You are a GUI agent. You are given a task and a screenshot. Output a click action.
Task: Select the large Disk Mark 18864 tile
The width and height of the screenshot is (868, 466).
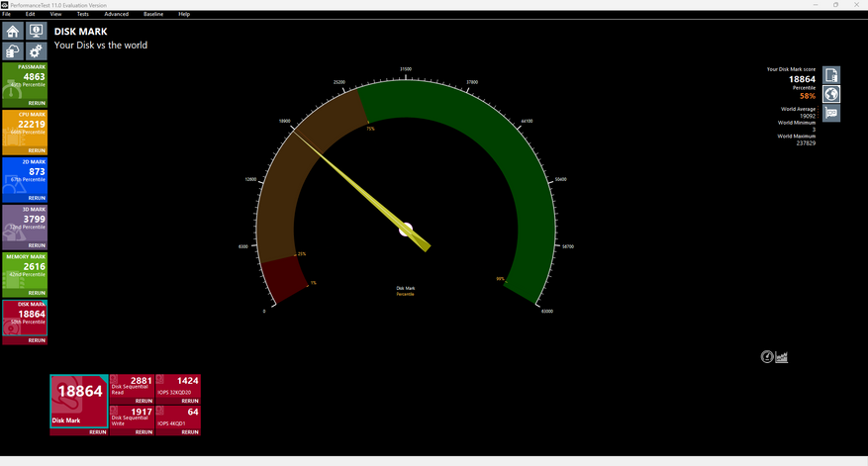coord(79,402)
